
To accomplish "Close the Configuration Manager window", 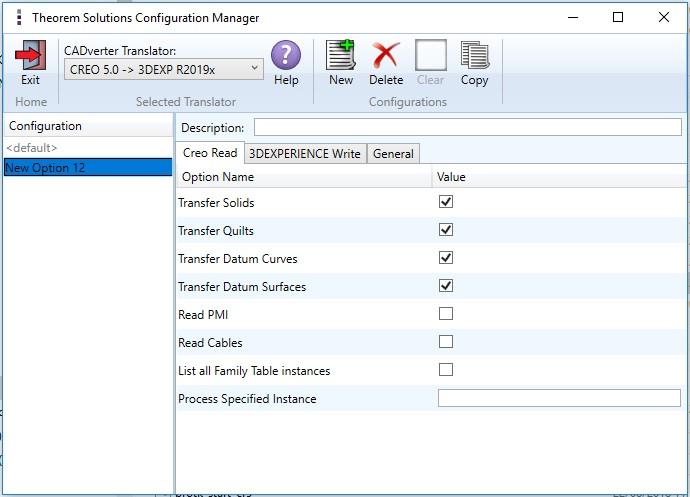I will point(664,18).
